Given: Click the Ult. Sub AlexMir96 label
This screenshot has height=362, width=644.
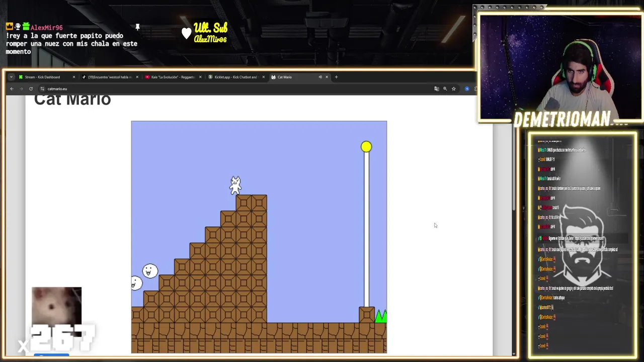Looking at the screenshot, I should tap(210, 33).
